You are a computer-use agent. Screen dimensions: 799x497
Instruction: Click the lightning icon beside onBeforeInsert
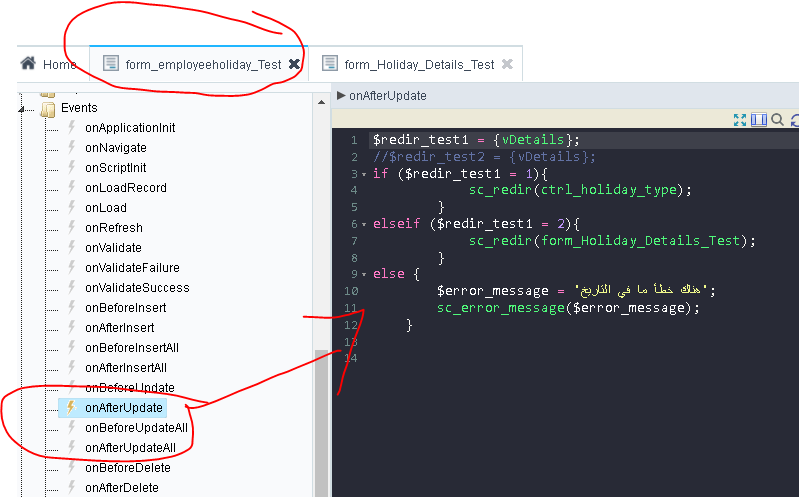click(x=72, y=307)
